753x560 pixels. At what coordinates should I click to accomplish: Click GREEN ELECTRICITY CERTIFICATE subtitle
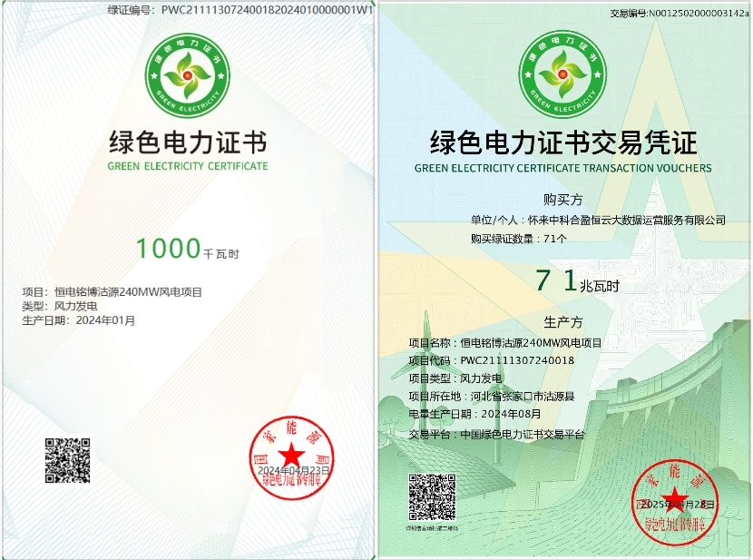pyautogui.click(x=188, y=166)
